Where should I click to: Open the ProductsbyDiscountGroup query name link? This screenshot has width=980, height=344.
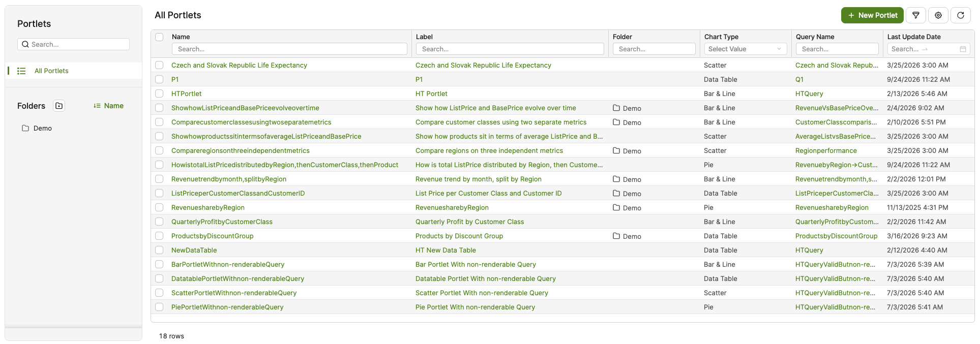(x=836, y=236)
